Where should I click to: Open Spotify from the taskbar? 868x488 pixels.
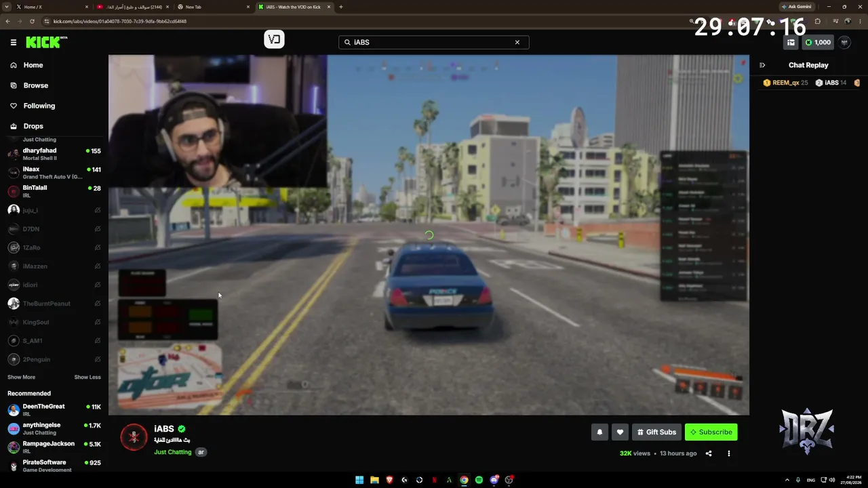[x=479, y=480]
